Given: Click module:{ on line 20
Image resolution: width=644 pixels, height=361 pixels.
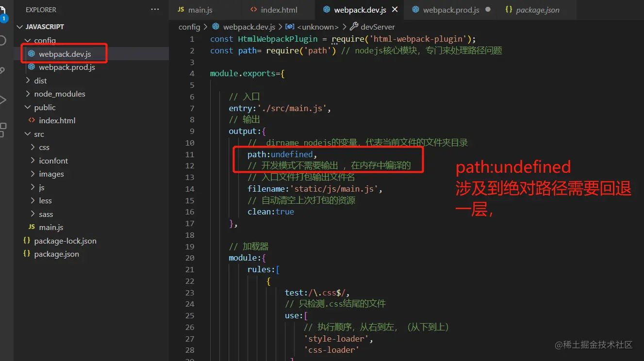Looking at the screenshot, I should pos(248,258).
